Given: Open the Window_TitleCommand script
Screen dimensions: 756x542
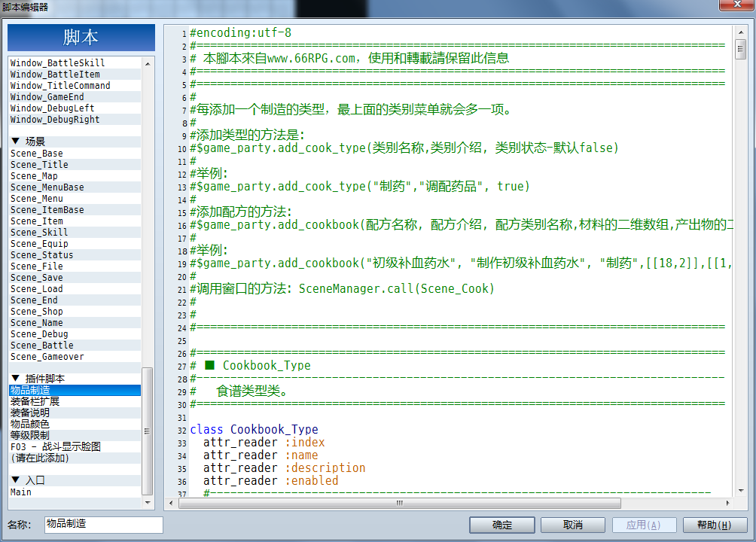Looking at the screenshot, I should point(75,85).
